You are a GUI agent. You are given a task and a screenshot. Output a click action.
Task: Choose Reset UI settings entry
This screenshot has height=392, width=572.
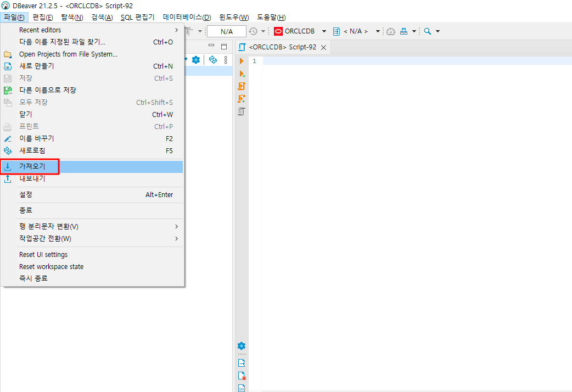pyautogui.click(x=92, y=254)
